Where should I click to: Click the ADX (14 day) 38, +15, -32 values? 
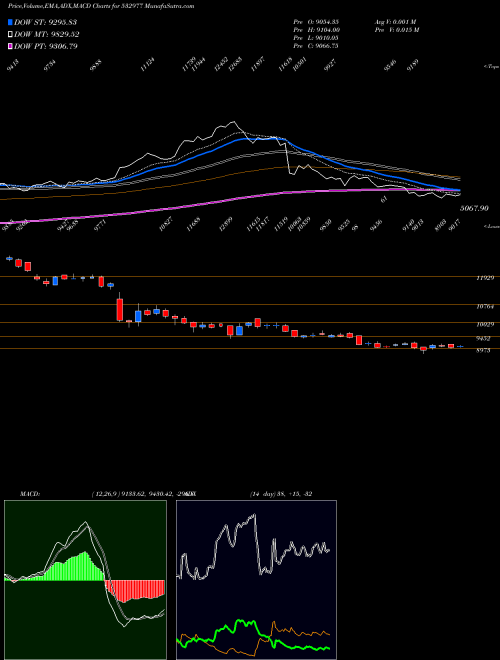coord(281,494)
